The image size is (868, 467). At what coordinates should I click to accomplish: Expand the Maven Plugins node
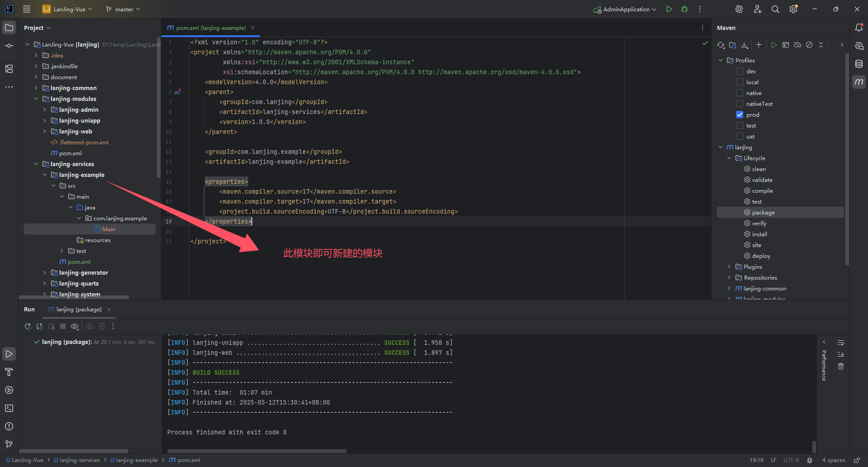(729, 267)
